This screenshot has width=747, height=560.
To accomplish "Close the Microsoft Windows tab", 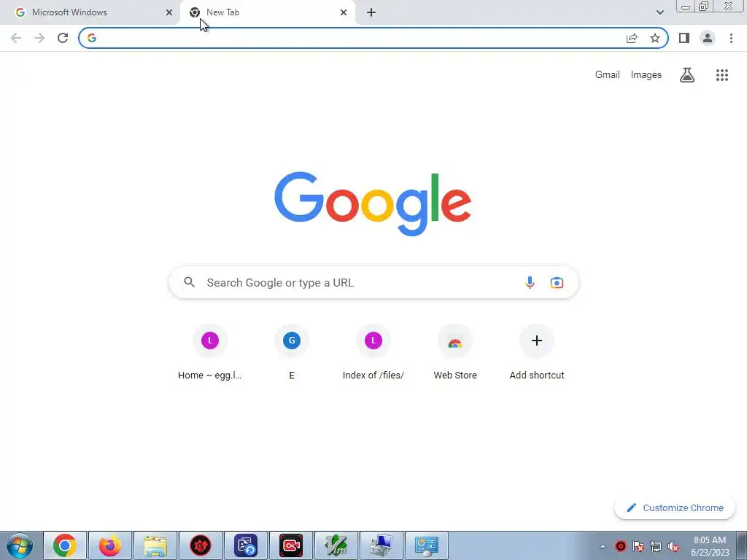I will 169,12.
